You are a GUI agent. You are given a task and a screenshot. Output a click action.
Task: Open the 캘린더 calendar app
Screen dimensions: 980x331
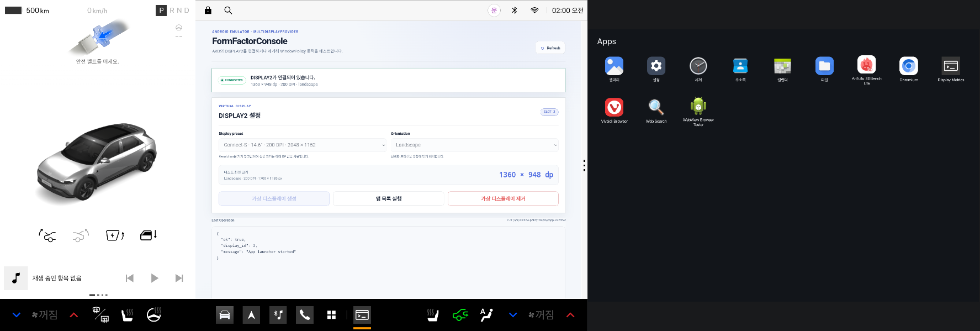tap(782, 66)
